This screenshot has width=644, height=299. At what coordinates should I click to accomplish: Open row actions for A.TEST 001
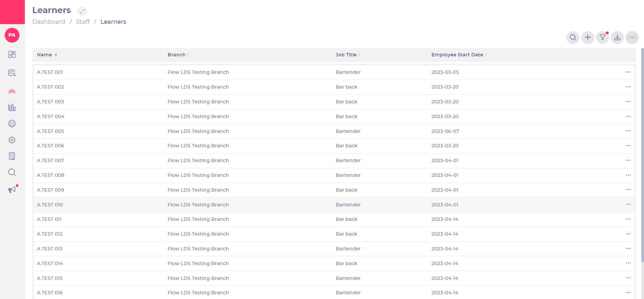pos(628,72)
